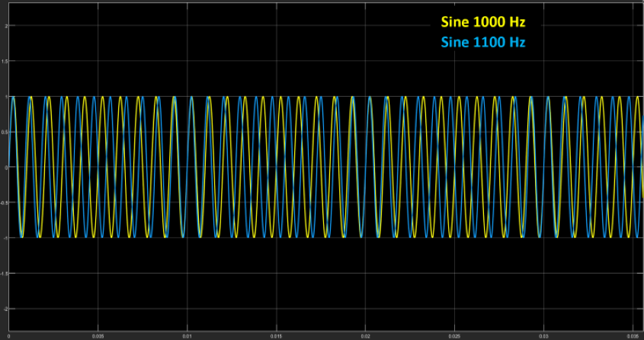
Task: Click the 0.035 time-axis tick label
Action: point(633,335)
